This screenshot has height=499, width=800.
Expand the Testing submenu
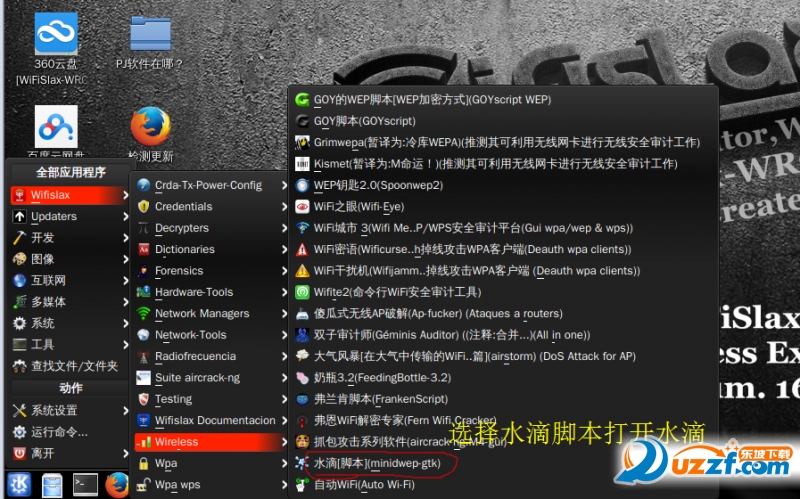[211, 399]
